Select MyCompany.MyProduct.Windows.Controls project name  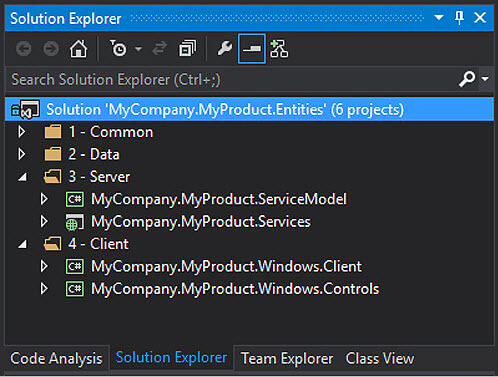click(235, 289)
